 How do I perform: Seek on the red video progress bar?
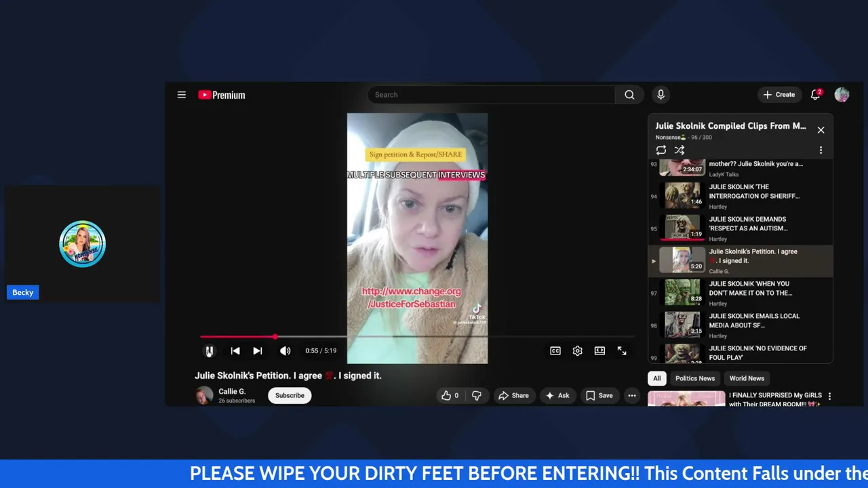(417, 337)
